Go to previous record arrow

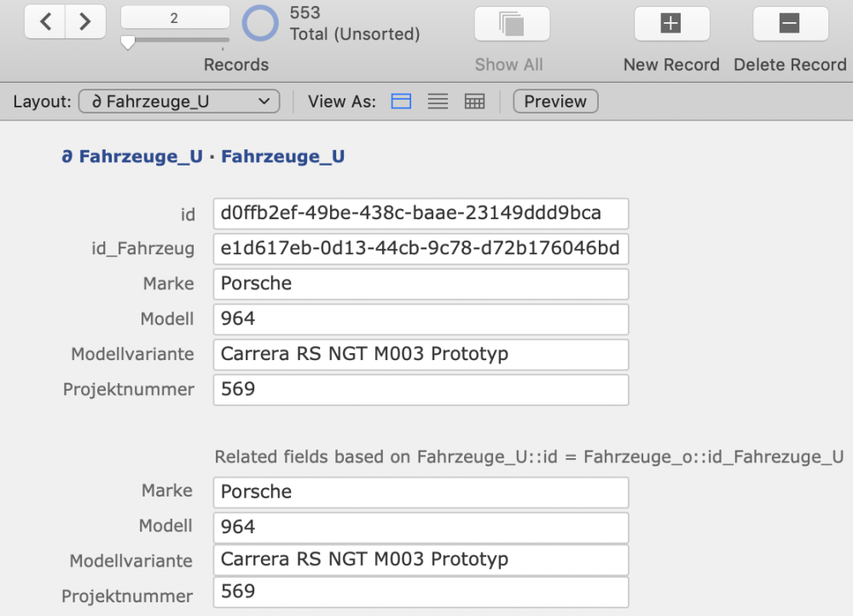coord(45,22)
